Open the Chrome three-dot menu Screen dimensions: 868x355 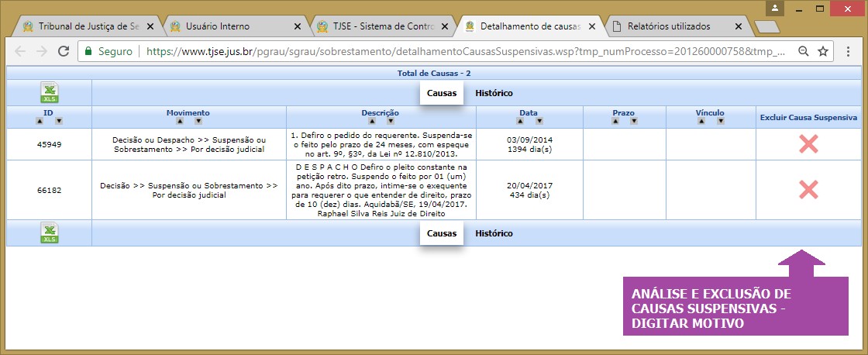click(x=849, y=51)
